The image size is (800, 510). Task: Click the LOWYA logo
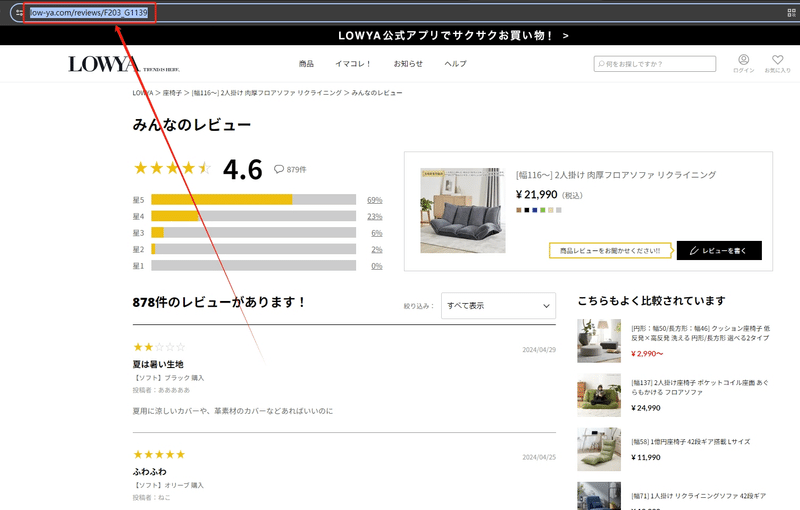[124, 64]
